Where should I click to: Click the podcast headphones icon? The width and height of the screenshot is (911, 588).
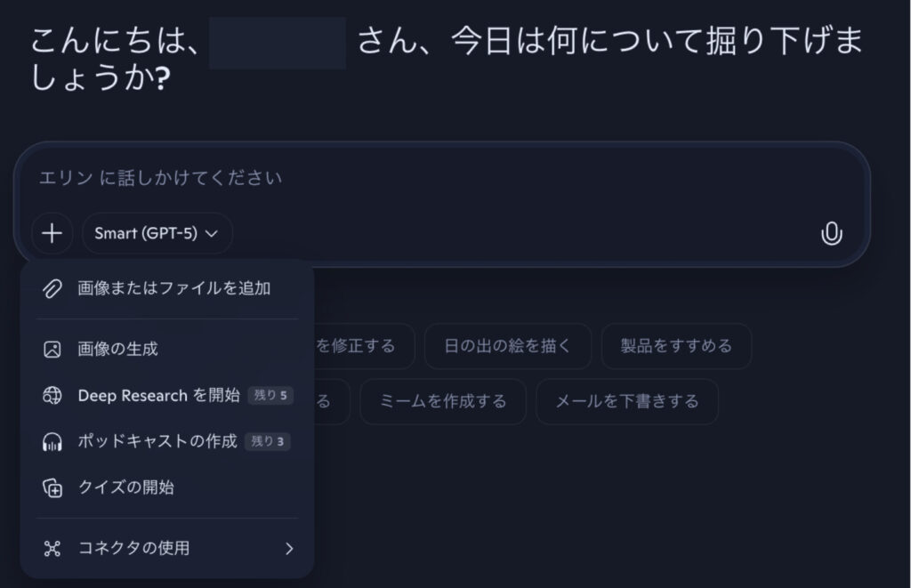[x=52, y=442]
